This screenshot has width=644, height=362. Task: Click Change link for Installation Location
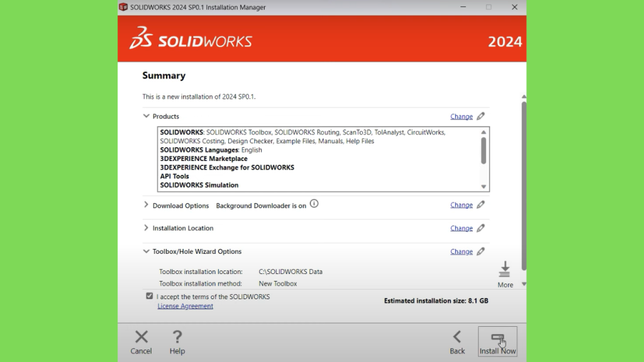coord(461,228)
